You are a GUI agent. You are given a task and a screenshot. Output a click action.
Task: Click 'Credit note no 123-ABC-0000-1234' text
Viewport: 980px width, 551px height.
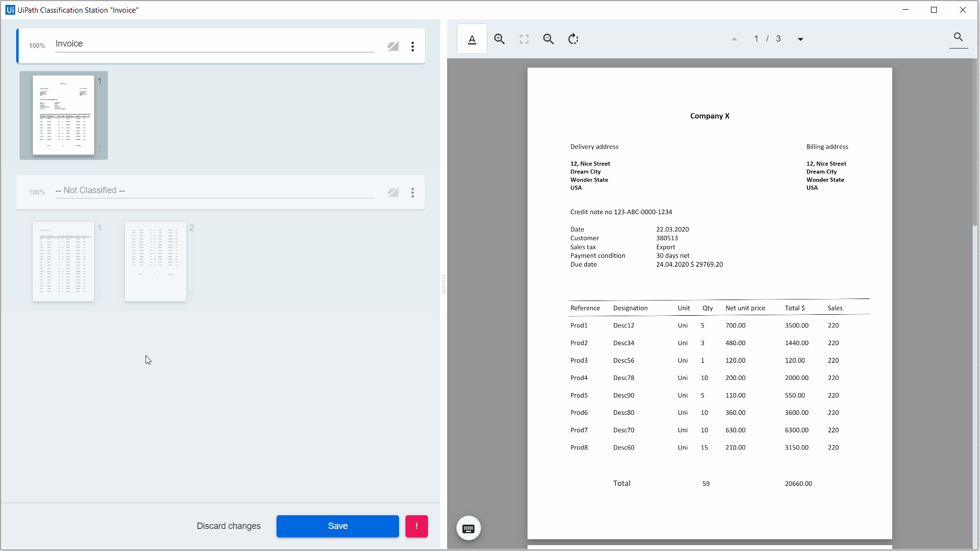(x=621, y=212)
